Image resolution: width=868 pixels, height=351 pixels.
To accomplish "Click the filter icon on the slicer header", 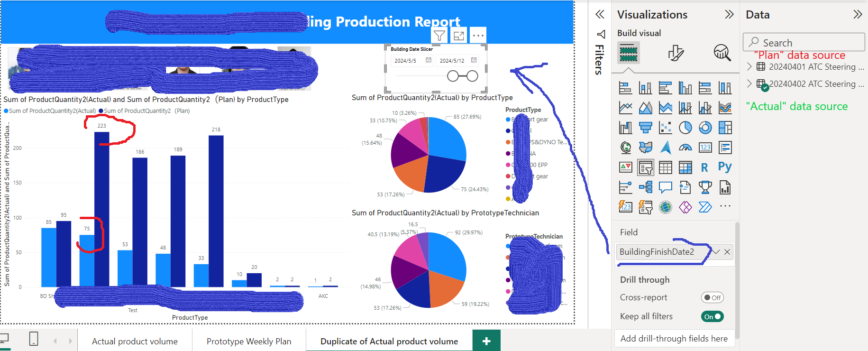I will pos(439,35).
